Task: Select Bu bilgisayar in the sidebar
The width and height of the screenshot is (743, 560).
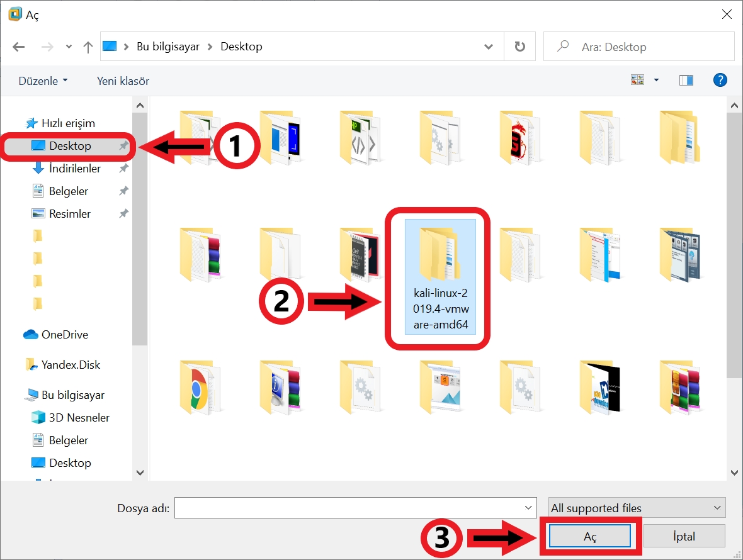Action: click(x=64, y=395)
